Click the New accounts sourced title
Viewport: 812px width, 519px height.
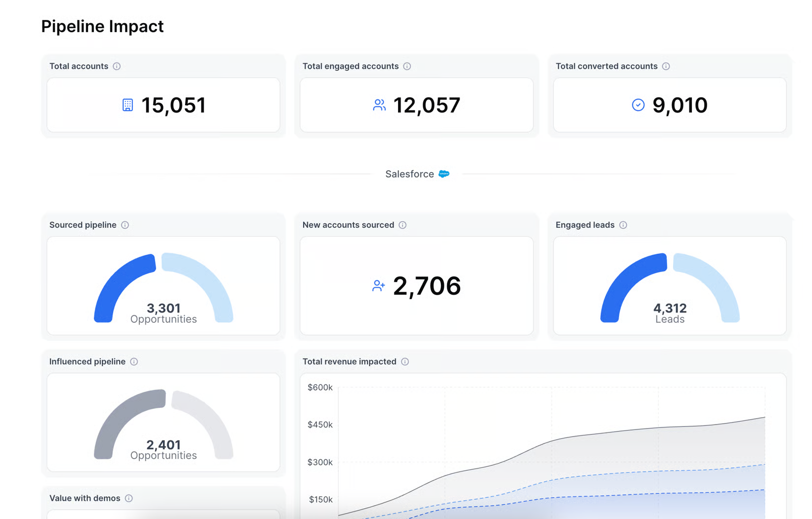click(x=348, y=225)
